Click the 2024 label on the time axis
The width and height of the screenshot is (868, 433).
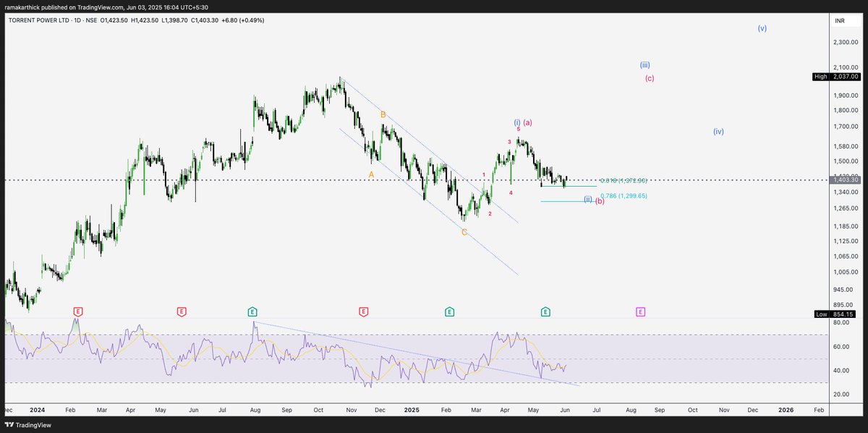[x=37, y=410]
